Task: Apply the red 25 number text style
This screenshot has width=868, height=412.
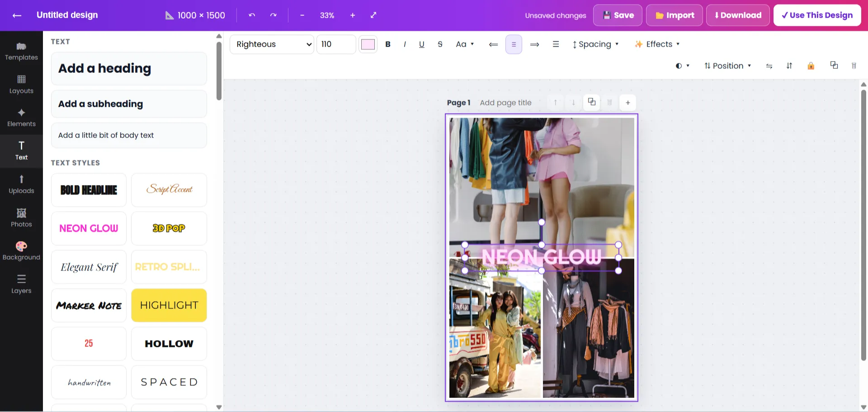Action: [x=89, y=344]
